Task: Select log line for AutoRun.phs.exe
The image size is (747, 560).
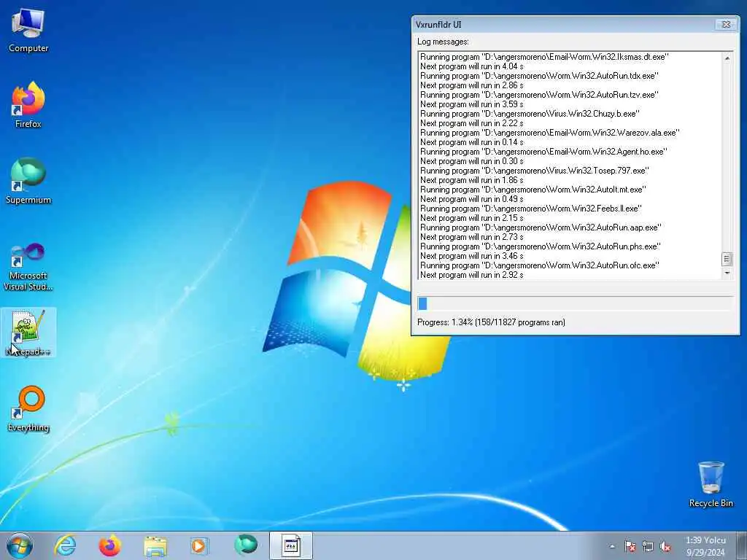Action: (541, 246)
